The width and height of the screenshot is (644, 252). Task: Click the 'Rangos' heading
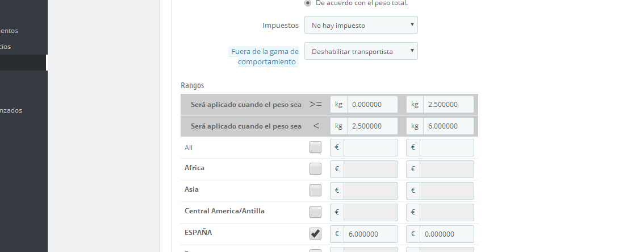(x=192, y=85)
